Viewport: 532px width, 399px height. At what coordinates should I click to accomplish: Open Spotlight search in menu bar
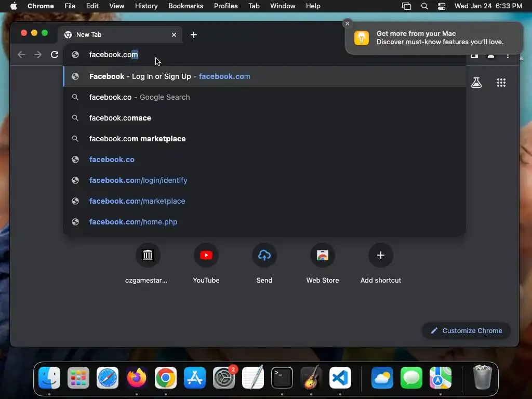(424, 6)
